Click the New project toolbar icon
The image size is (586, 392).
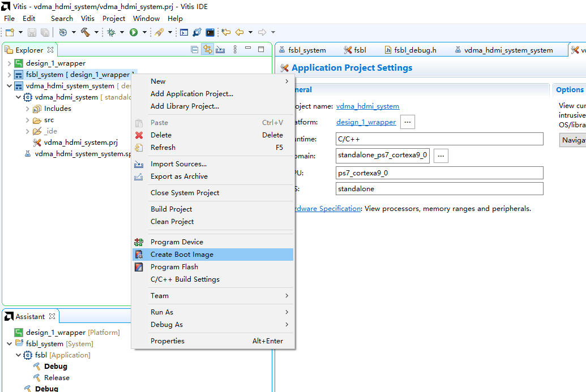[x=10, y=32]
